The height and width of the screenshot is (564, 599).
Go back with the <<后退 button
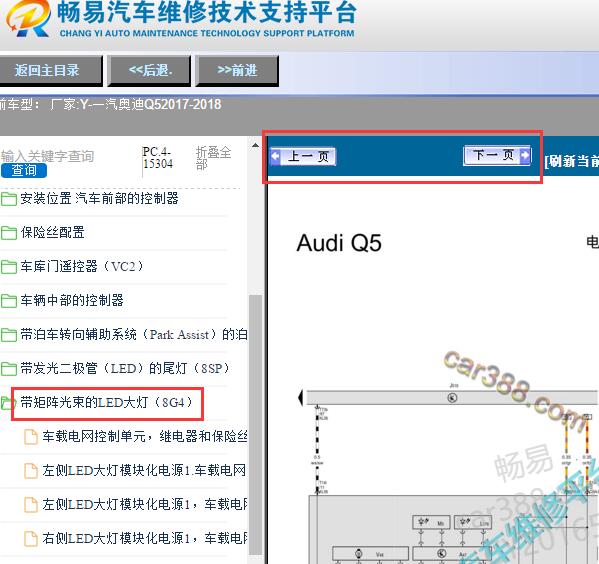[149, 71]
